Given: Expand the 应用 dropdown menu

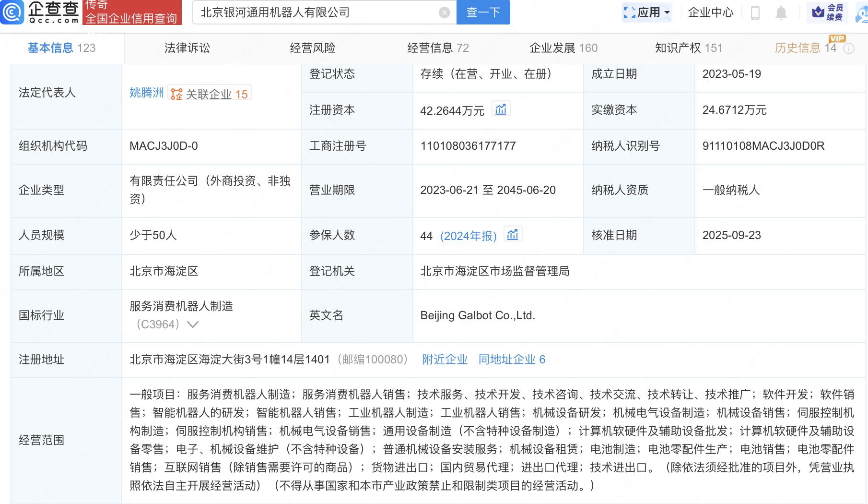Looking at the screenshot, I should (x=647, y=12).
